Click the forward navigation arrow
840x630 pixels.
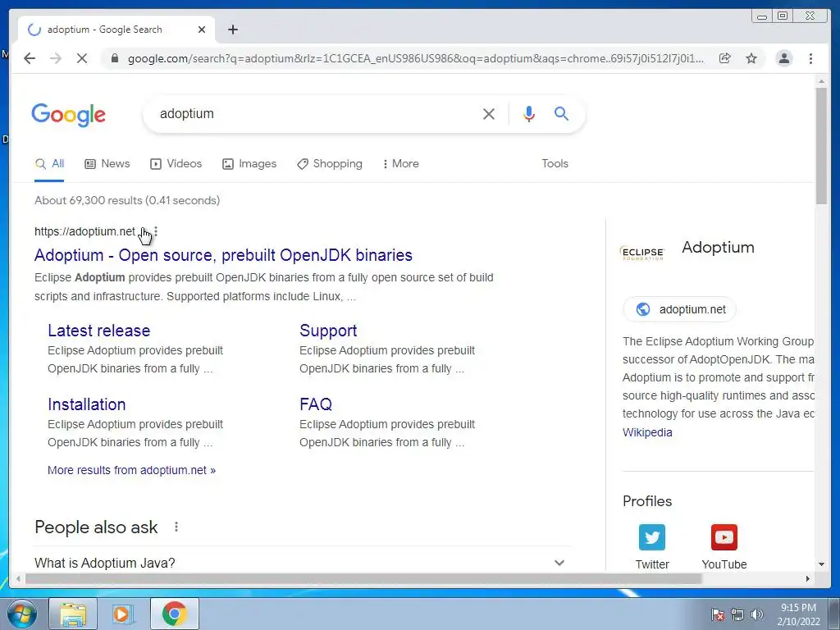pos(56,58)
